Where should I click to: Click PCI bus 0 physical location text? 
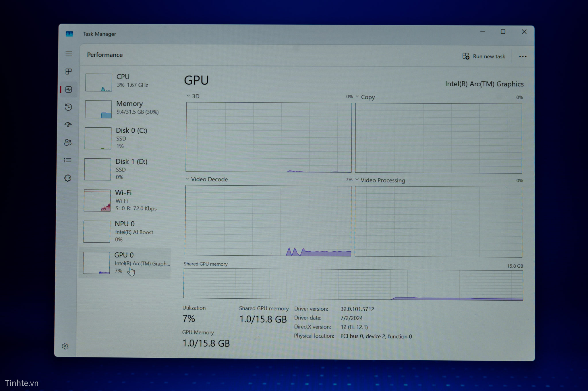[x=376, y=336]
